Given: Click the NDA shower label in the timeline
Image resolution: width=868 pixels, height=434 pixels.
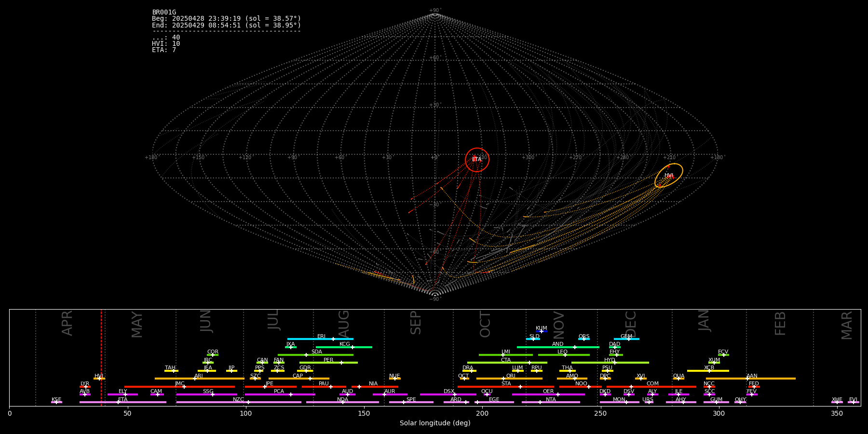Looking at the screenshot, I should point(342,400).
